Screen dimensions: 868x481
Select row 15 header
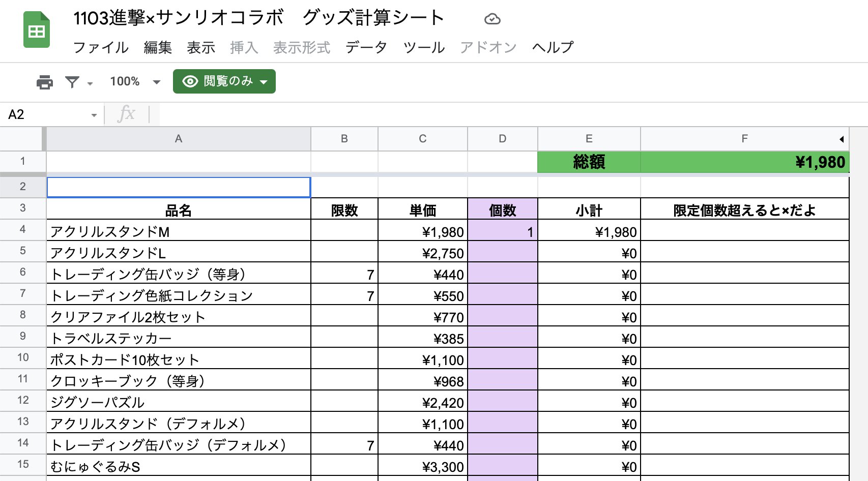[23, 464]
